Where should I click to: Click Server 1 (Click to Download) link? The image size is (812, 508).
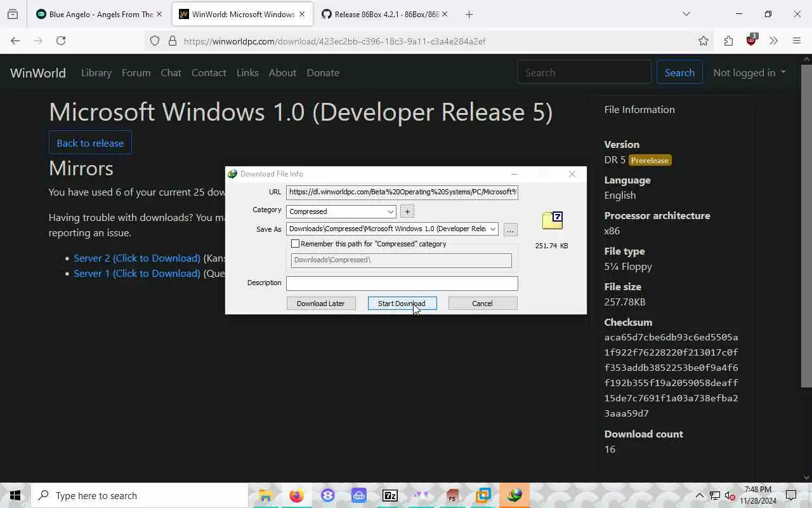(x=137, y=273)
